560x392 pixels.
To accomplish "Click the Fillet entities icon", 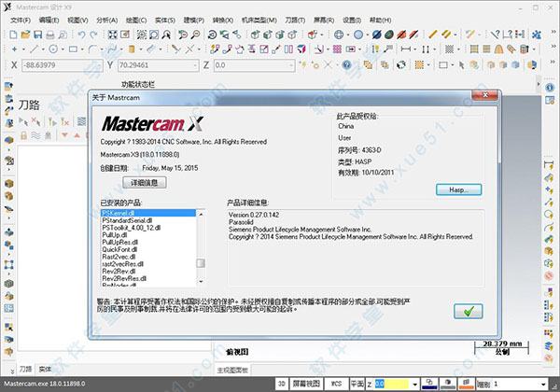I will [92, 49].
